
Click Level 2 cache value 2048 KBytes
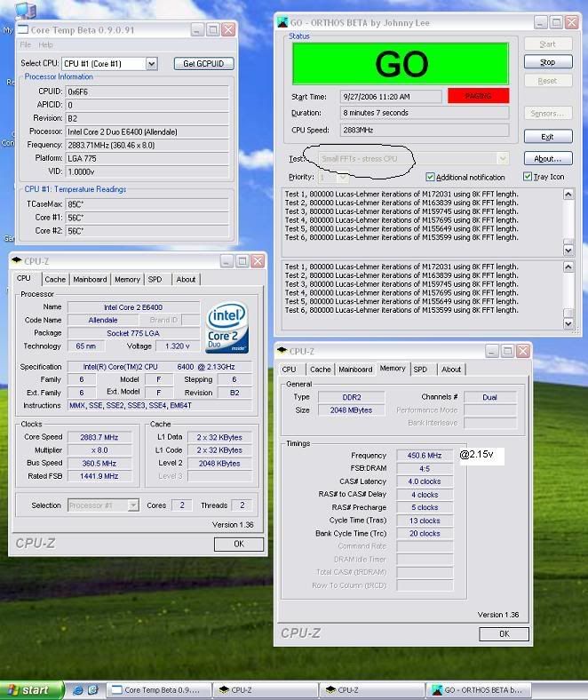click(219, 464)
